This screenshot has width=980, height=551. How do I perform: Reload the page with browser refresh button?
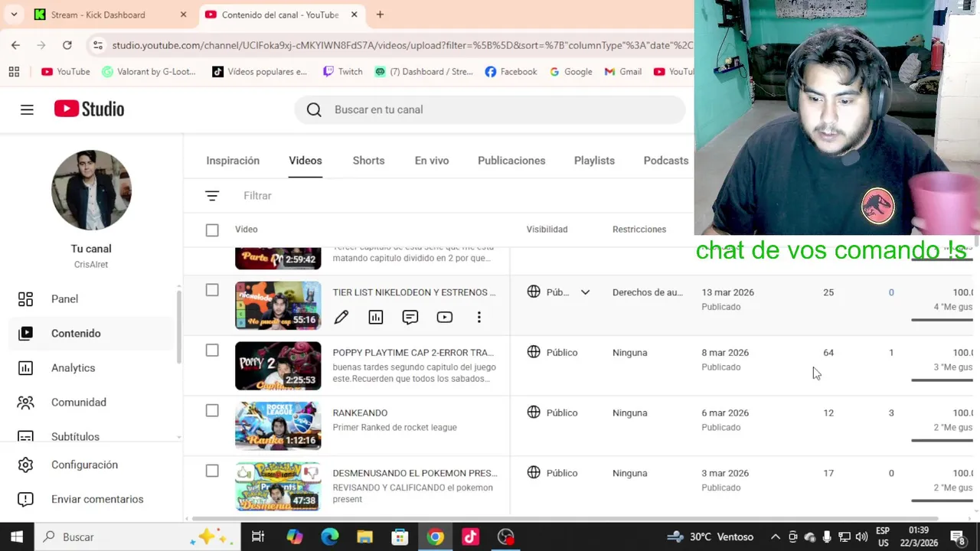[x=67, y=45]
